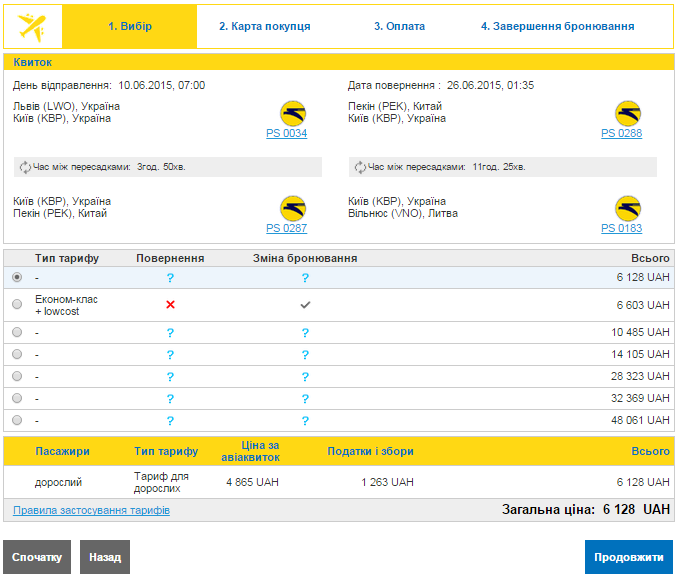This screenshot has height=580, width=678.
Task: Click rebooking question mark in 32 369 UAH row
Action: pyautogui.click(x=305, y=398)
